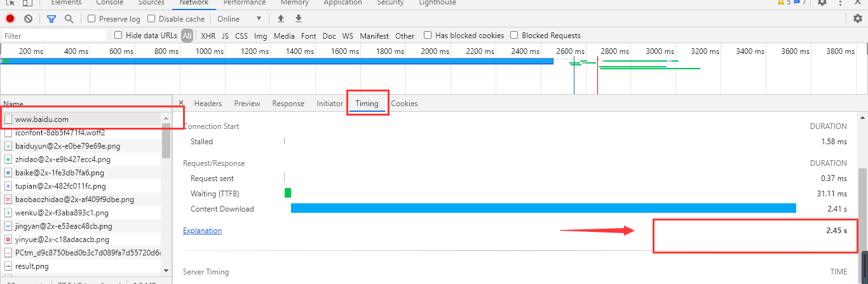This screenshot has height=284, width=868.
Task: Click the wenku@2x png file icon
Action: coord(8,213)
